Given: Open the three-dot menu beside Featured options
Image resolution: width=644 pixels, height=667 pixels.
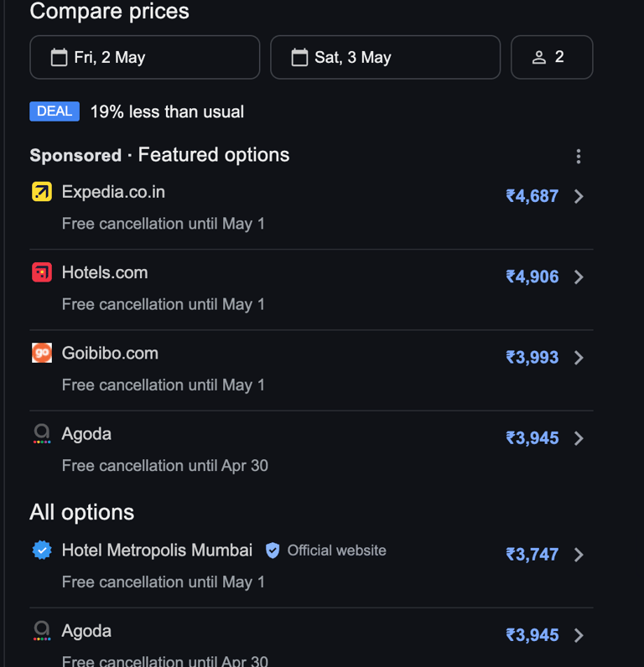Looking at the screenshot, I should point(578,156).
